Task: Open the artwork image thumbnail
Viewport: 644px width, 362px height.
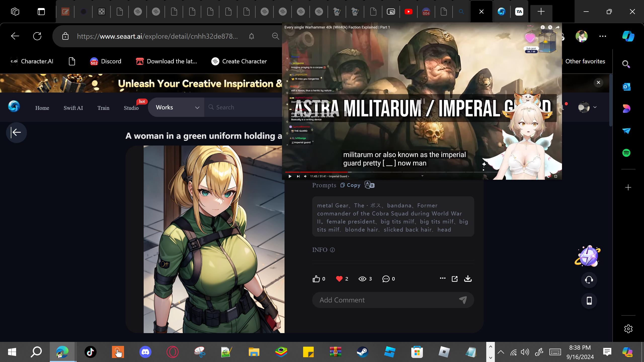Action: point(214,239)
